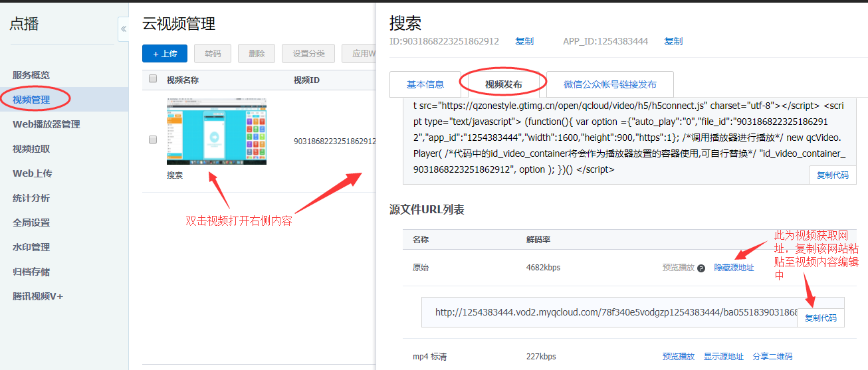Collapse the sidebar with the double-chevron icon
Viewport: 868px width, 370px height.
click(x=123, y=29)
